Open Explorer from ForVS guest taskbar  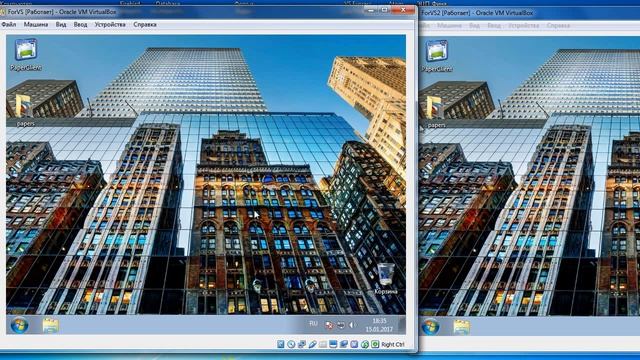click(51, 325)
